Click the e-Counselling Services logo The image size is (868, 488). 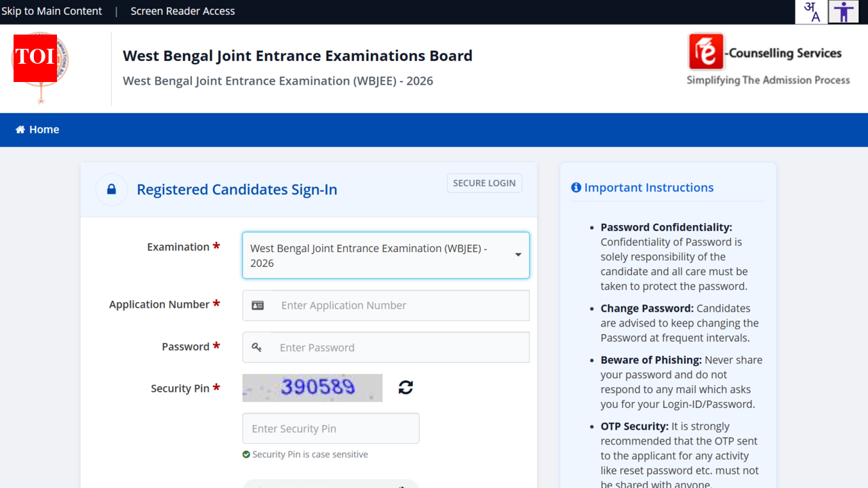[x=705, y=52]
